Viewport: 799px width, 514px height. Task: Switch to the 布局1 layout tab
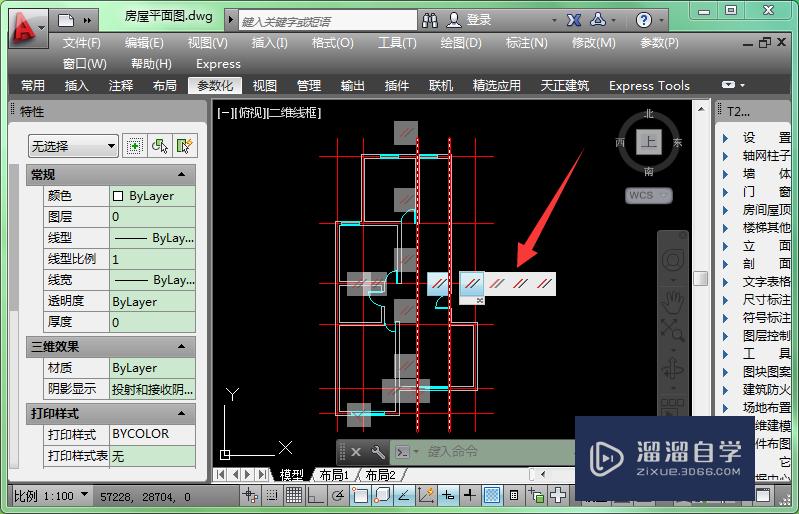tap(334, 475)
